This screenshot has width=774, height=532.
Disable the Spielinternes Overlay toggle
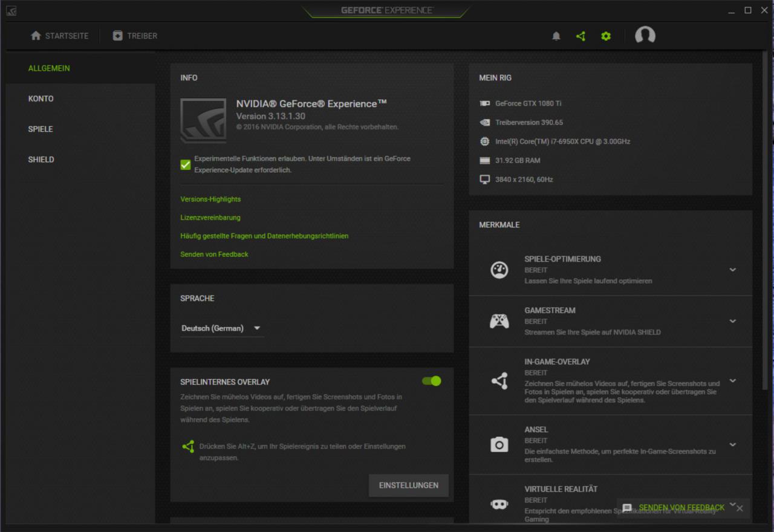click(x=432, y=381)
